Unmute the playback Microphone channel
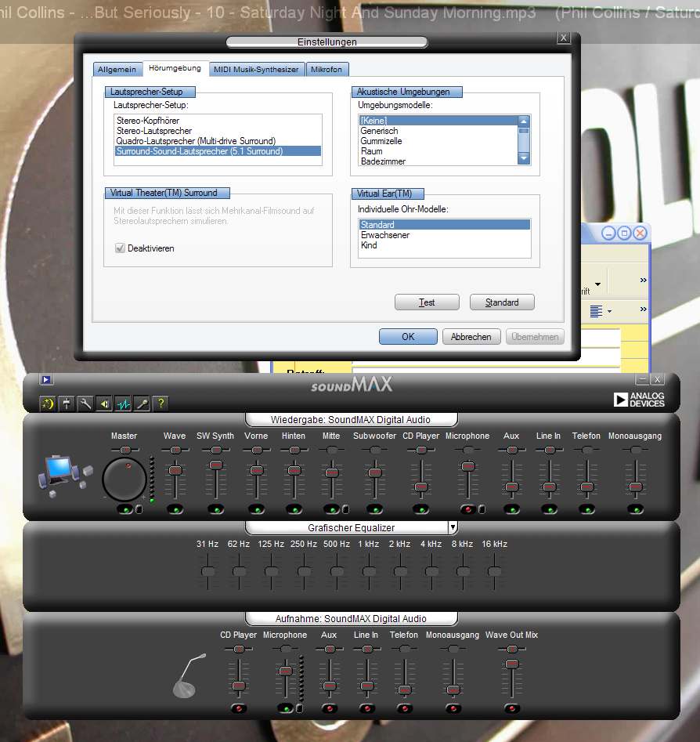The image size is (700, 742). (x=467, y=509)
